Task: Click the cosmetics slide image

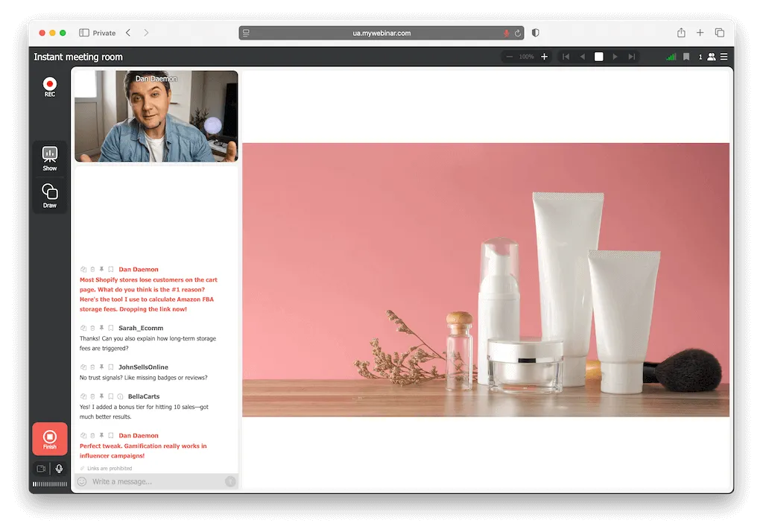Action: tap(486, 279)
